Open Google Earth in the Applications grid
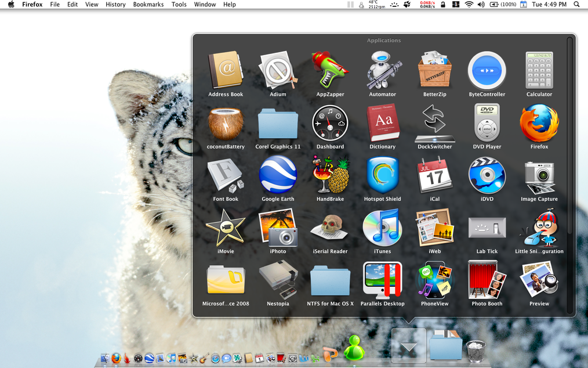588x368 pixels. [x=278, y=175]
